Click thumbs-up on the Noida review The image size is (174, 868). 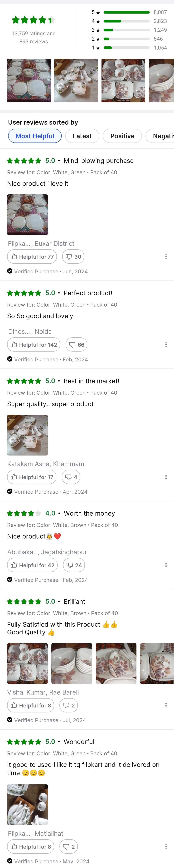tap(34, 345)
